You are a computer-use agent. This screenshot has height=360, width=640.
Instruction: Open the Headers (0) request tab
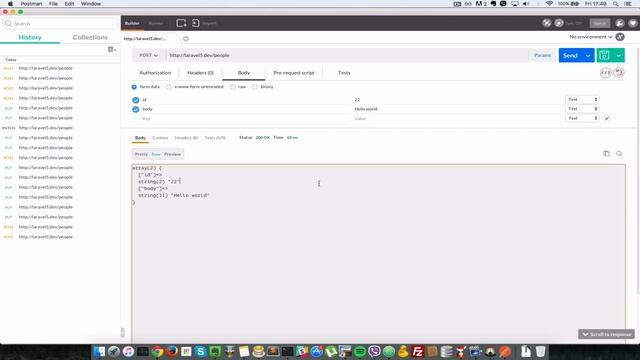pos(200,73)
